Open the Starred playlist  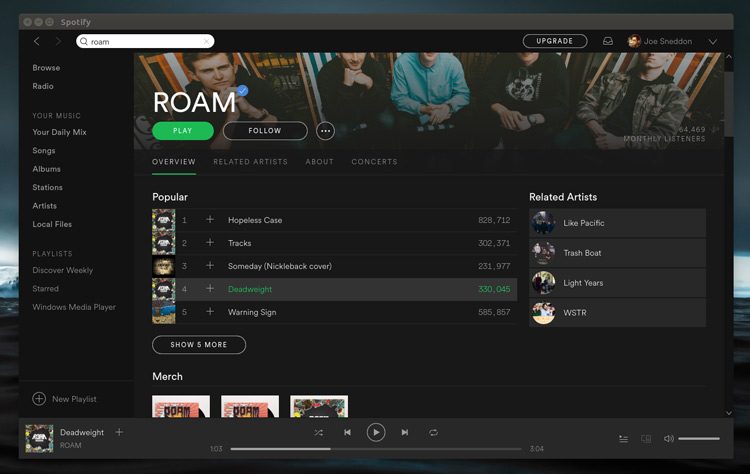pyautogui.click(x=45, y=288)
